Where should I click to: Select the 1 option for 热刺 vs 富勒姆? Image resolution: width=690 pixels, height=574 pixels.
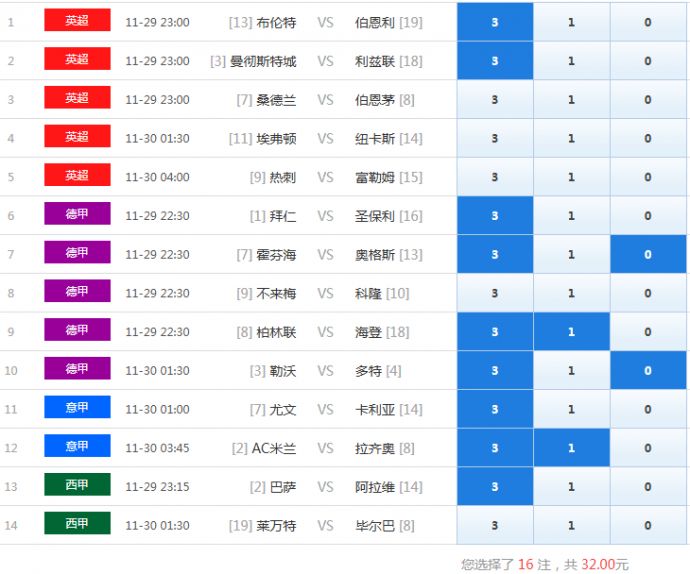(571, 177)
